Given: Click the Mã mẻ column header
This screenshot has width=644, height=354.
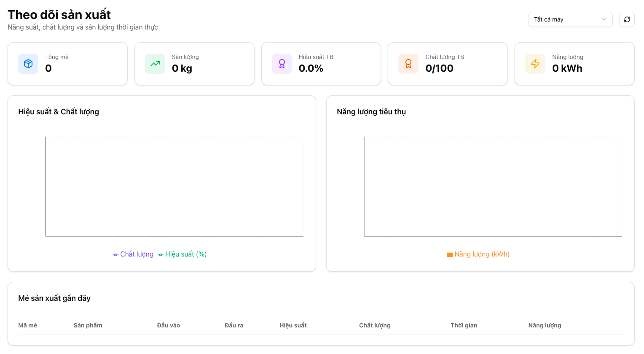Looking at the screenshot, I should (28, 325).
